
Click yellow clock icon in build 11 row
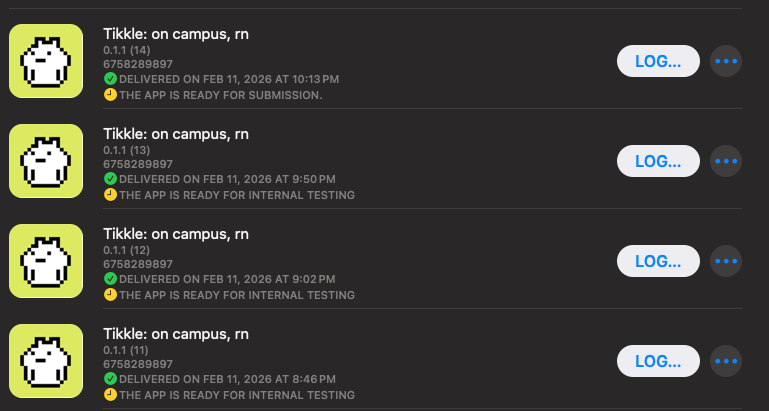coord(110,395)
